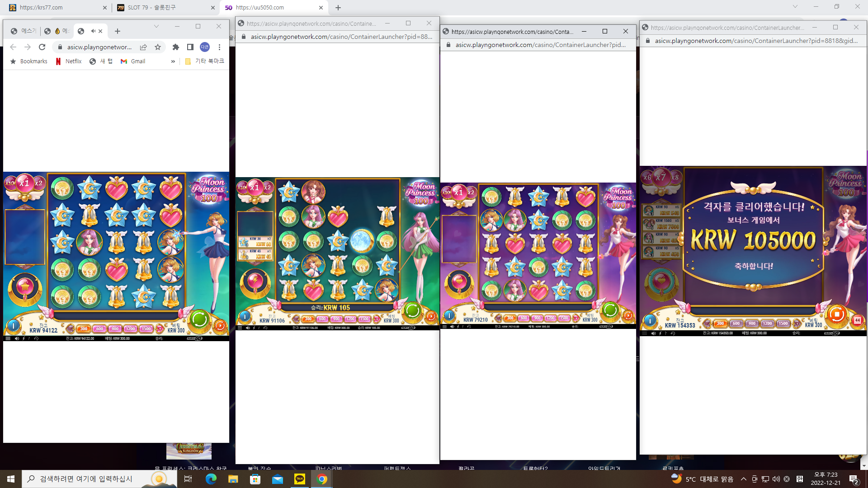The height and width of the screenshot is (488, 868).
Task: Select 1500 bet in first game window
Action: pos(146,329)
